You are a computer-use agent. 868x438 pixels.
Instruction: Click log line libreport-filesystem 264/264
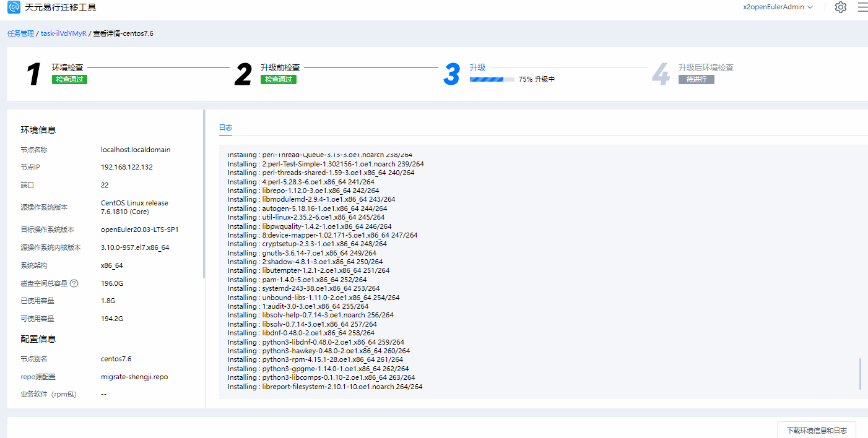(325, 387)
